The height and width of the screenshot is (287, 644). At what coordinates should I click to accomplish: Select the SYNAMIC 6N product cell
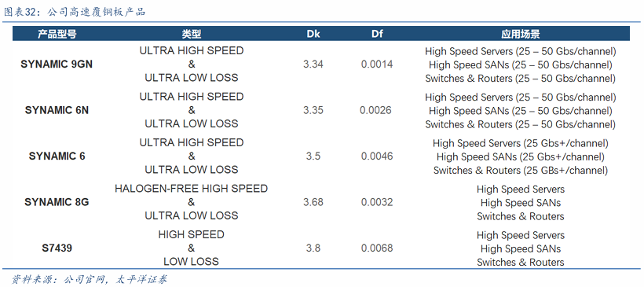point(57,110)
